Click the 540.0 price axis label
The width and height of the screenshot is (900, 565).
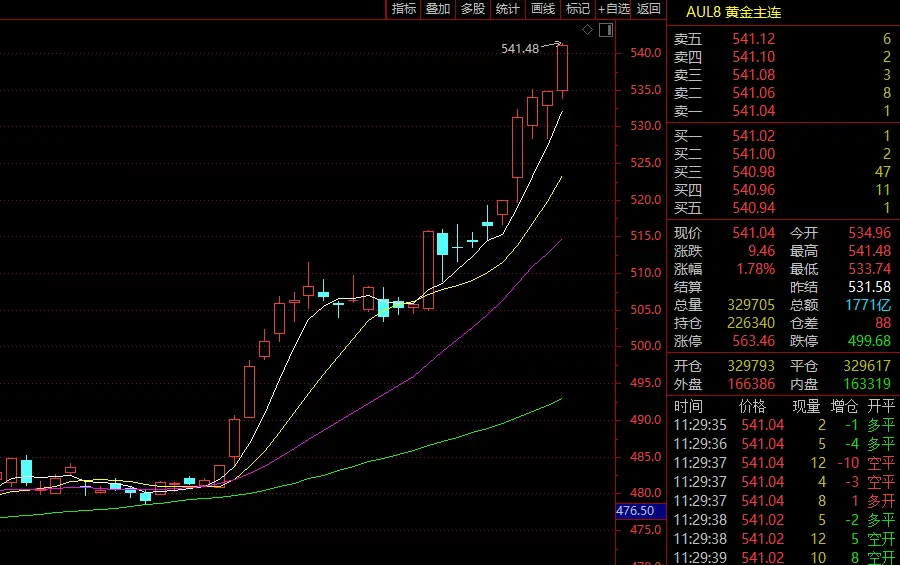click(x=646, y=53)
